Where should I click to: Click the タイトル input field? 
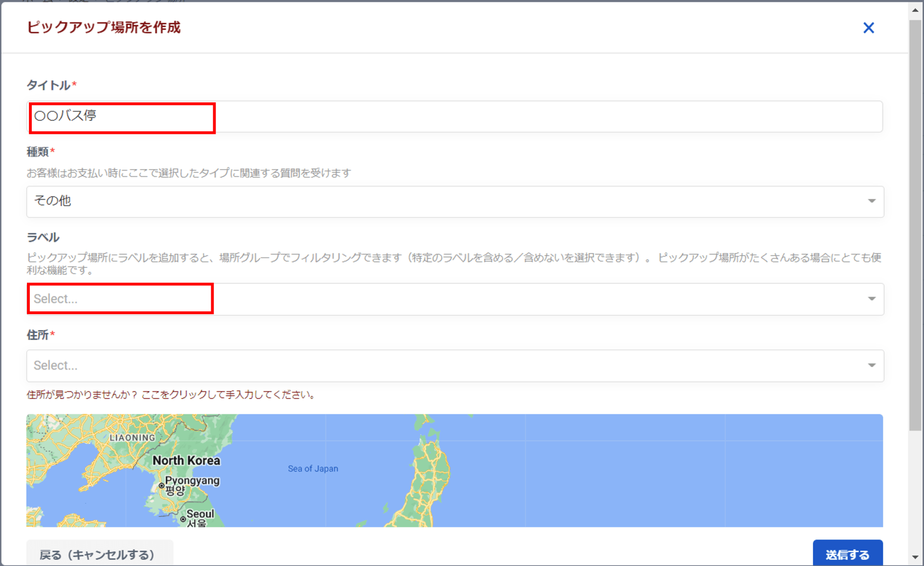454,116
